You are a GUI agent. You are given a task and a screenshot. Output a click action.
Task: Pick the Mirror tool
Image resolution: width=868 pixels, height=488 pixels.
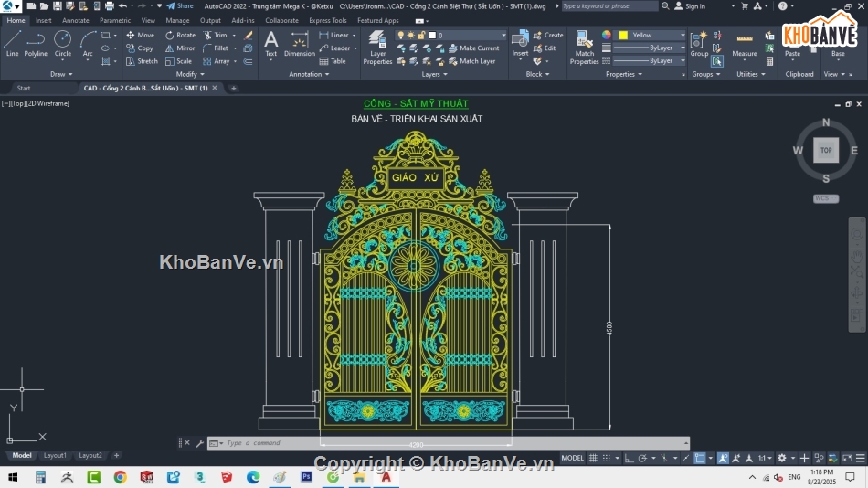[181, 48]
